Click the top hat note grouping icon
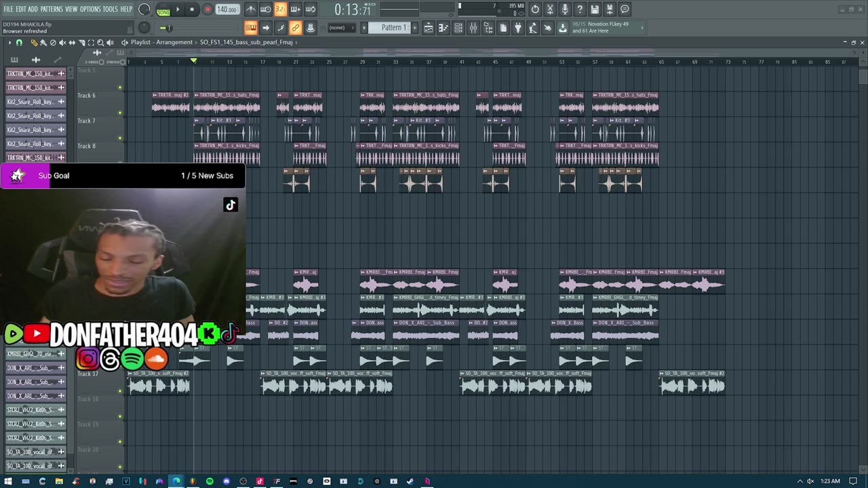Viewport: 868px width, 488px height. coord(311,28)
